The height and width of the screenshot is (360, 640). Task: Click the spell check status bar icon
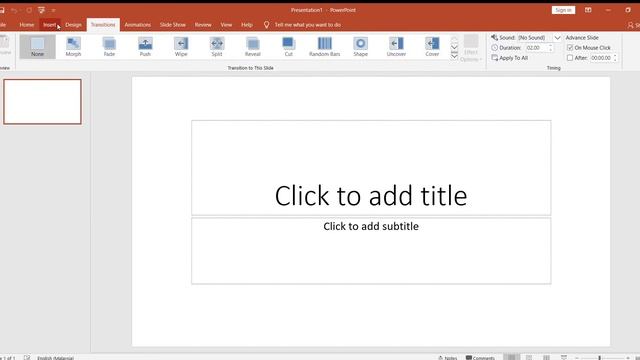27,358
